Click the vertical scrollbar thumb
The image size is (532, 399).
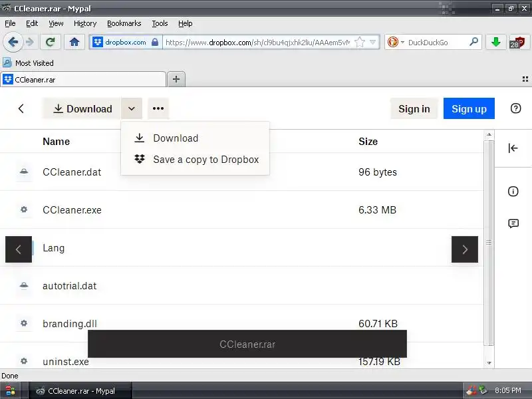tap(489, 243)
